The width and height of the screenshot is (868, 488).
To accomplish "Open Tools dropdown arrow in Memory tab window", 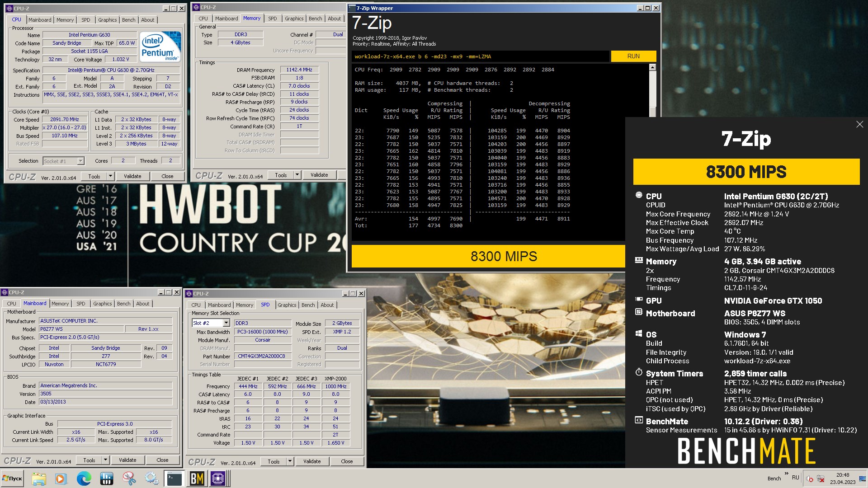I will pyautogui.click(x=297, y=175).
